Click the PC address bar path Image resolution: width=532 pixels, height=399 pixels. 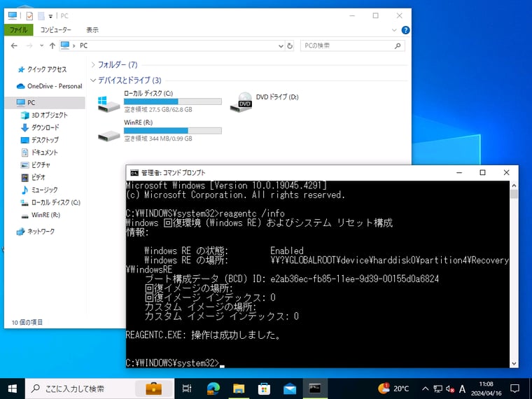tap(83, 45)
